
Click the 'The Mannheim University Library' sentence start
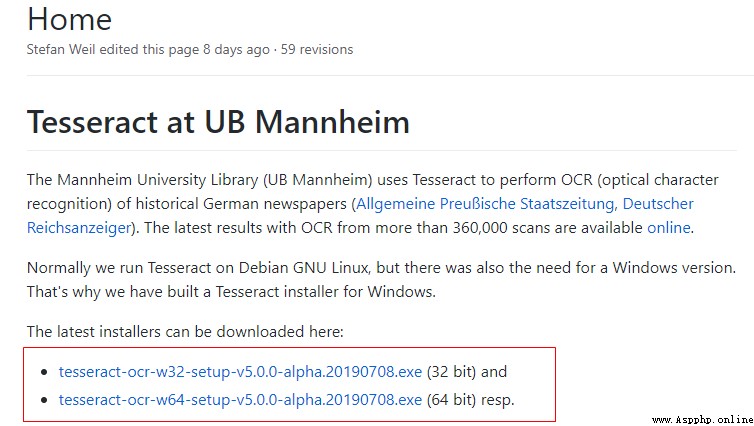(143, 180)
